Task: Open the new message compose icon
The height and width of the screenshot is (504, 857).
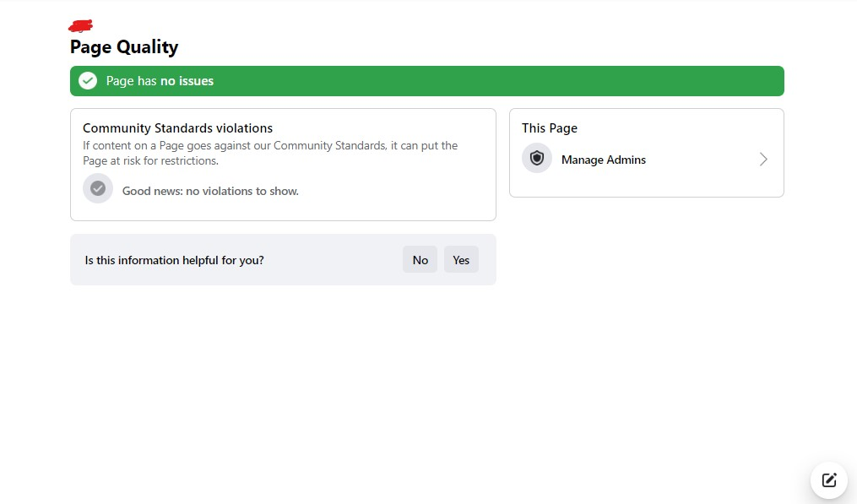Action: coord(829,480)
